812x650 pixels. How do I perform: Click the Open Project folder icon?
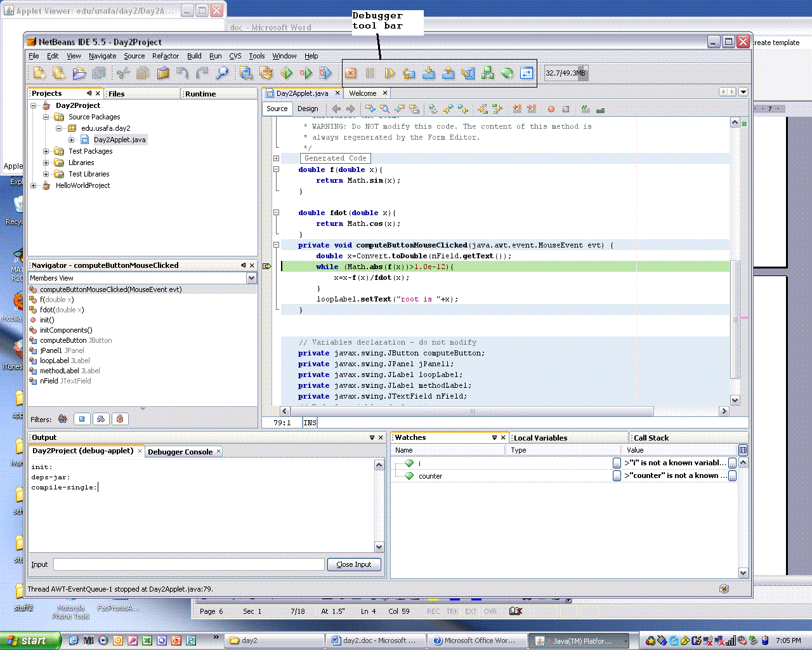(79, 73)
